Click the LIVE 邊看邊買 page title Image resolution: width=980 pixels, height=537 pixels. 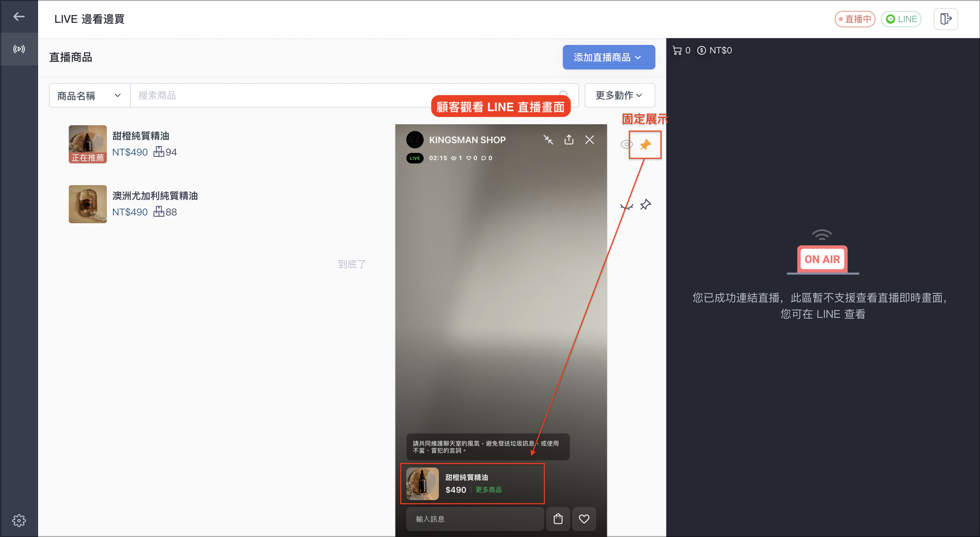point(89,19)
